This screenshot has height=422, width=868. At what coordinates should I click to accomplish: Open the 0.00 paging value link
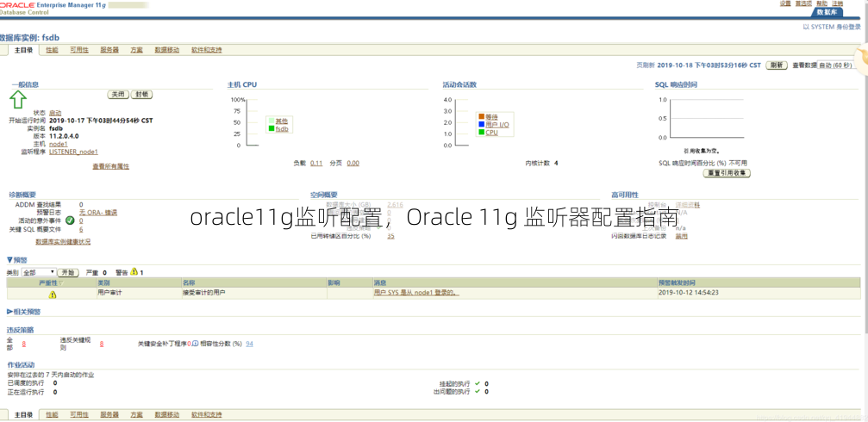[353, 163]
